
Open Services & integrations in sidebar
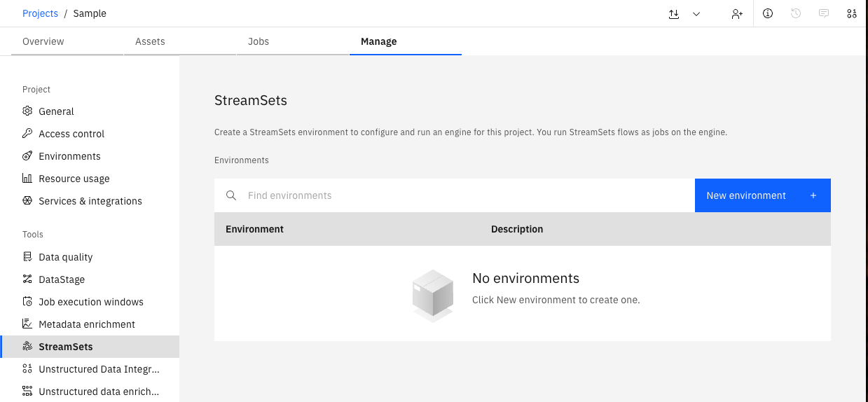tap(90, 201)
